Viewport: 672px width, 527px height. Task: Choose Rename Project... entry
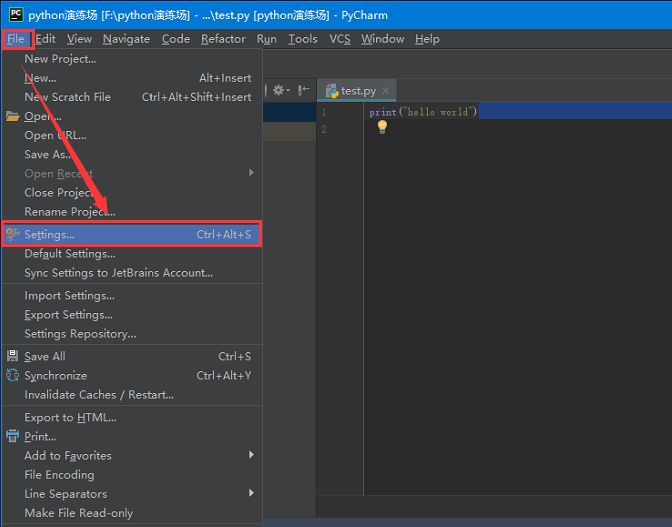[x=132, y=212]
